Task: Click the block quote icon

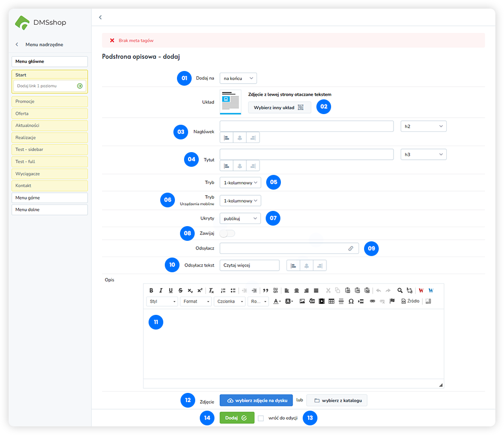Action: (265, 291)
